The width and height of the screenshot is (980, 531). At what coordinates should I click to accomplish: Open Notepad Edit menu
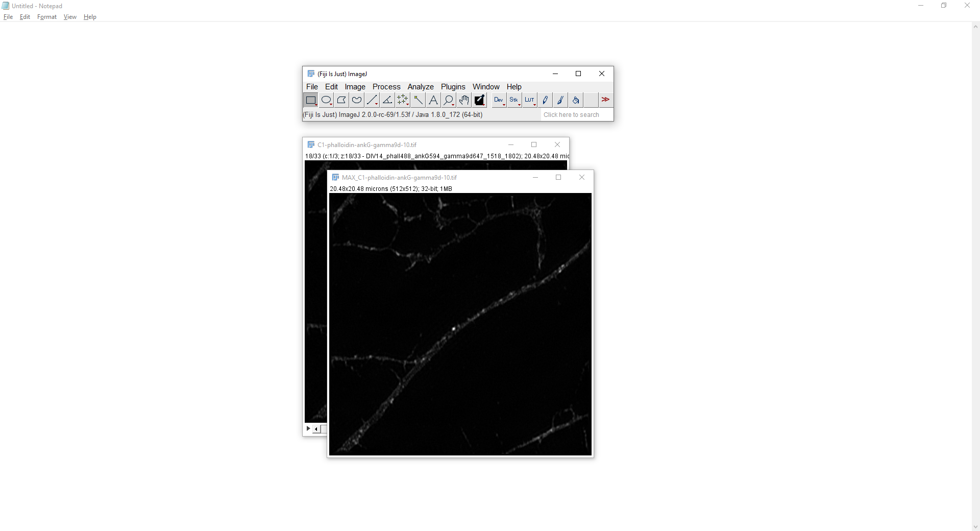[x=25, y=17]
